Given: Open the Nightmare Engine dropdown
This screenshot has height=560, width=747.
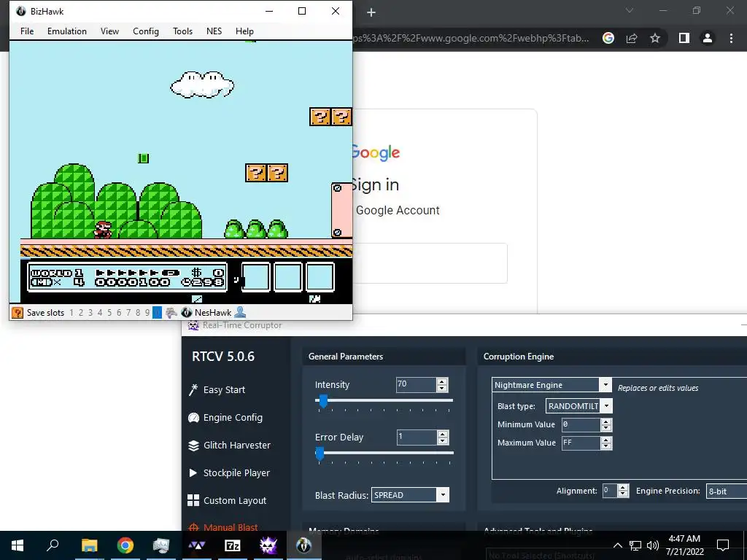Looking at the screenshot, I should coord(605,385).
